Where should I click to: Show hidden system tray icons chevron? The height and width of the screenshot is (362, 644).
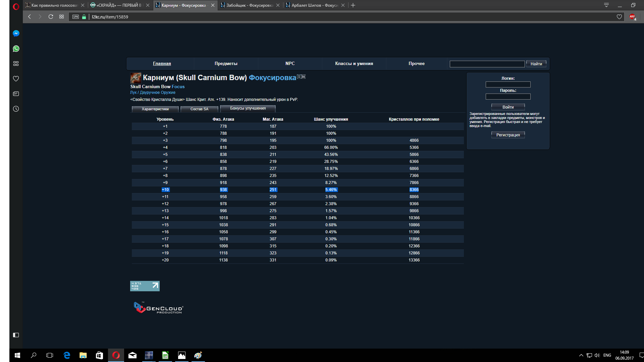pyautogui.click(x=581, y=355)
